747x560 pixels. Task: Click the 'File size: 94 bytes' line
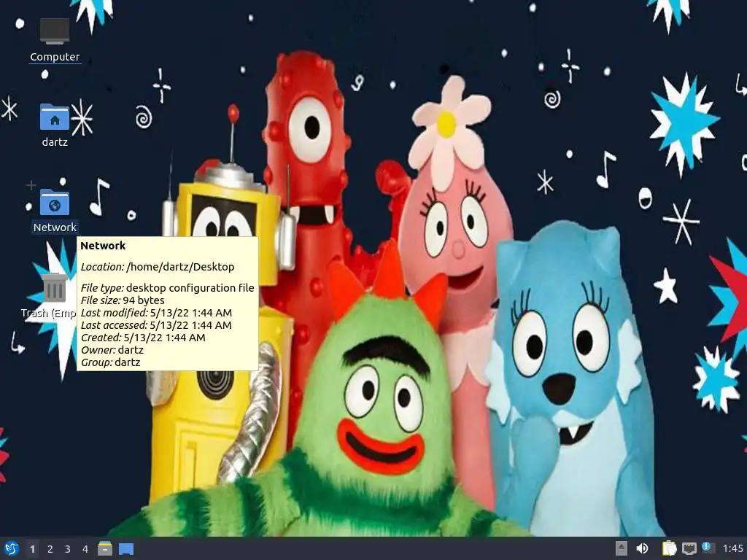pos(123,300)
